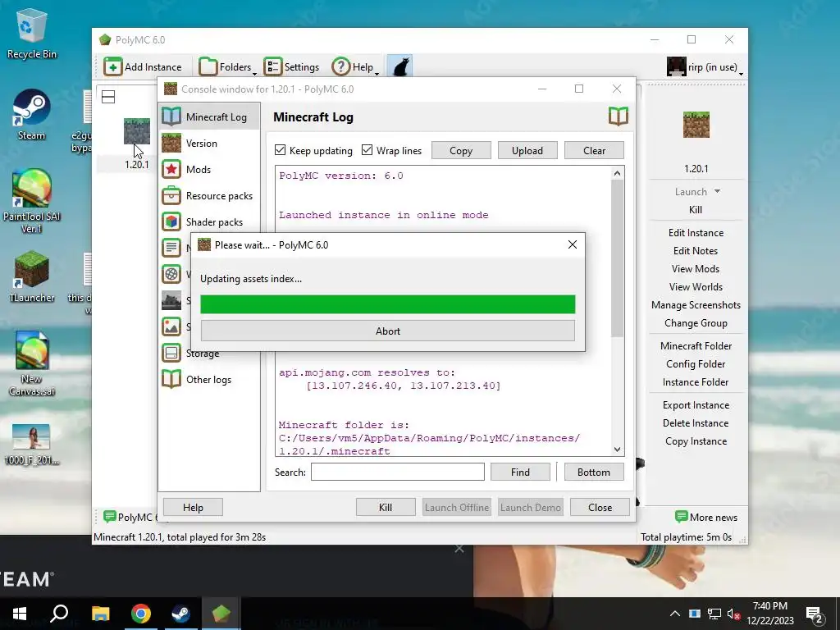Click View Mods in right panel
This screenshot has width=840, height=630.
(696, 269)
